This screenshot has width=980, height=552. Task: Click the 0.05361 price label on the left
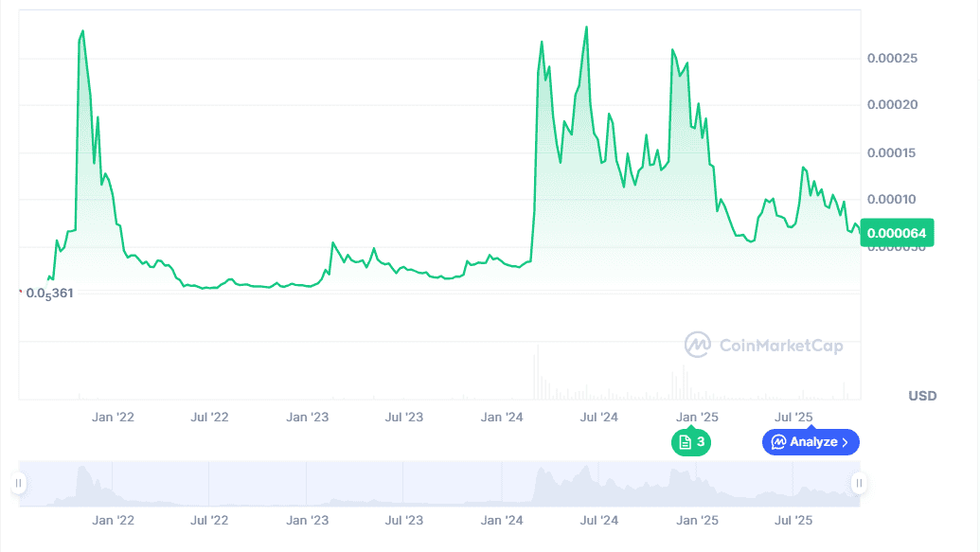(49, 293)
